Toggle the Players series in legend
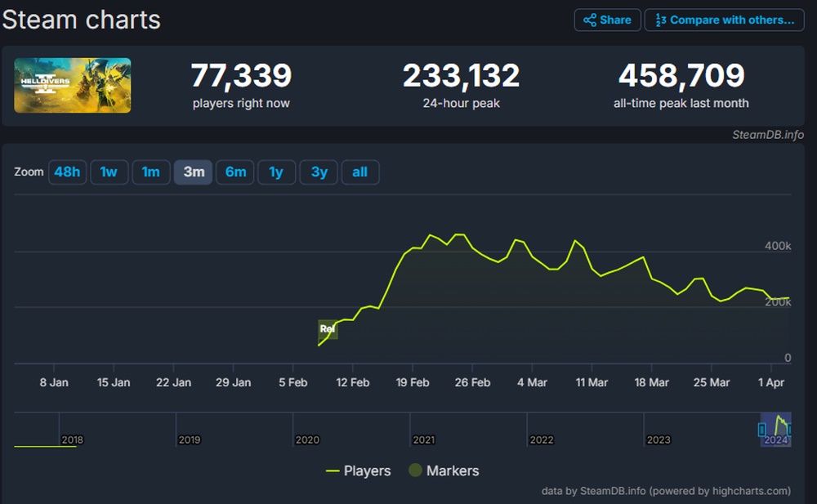The height and width of the screenshot is (504, 817). pyautogui.click(x=358, y=471)
